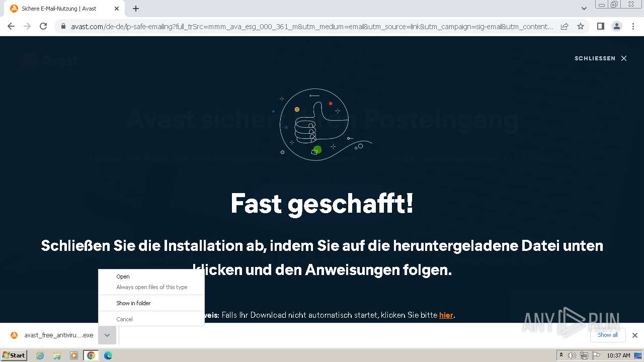This screenshot has width=644, height=362.
Task: Click 'Show all' downloads button
Action: [608, 335]
